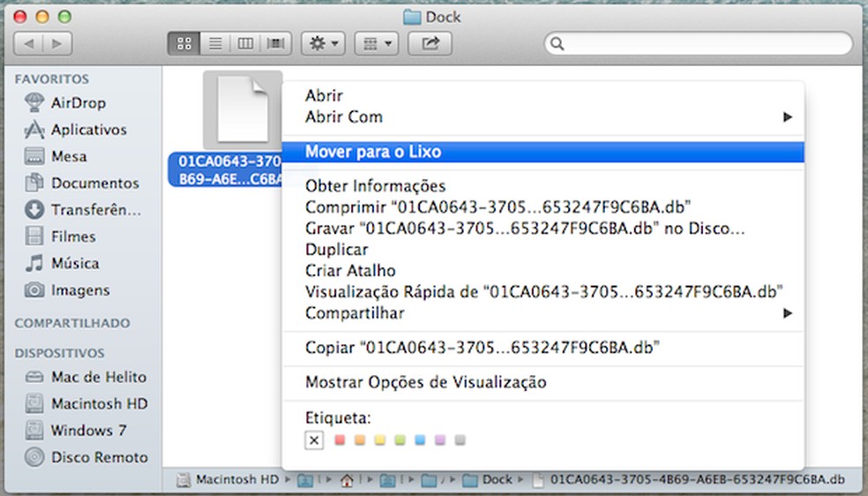Expand the Compartilhar submenu
This screenshot has height=496, width=868.
coord(543,313)
